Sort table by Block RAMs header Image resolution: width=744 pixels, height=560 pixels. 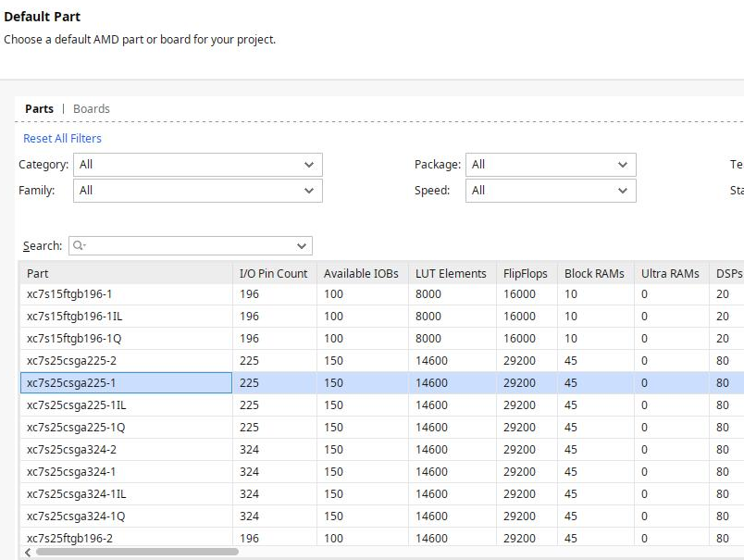[594, 273]
